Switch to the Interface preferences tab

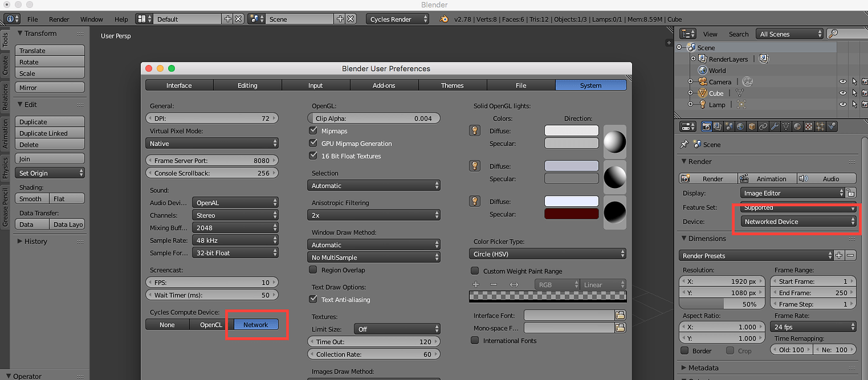(x=179, y=85)
